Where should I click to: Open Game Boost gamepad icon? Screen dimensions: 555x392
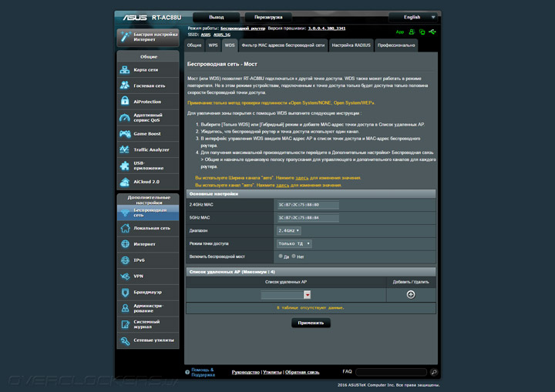125,134
